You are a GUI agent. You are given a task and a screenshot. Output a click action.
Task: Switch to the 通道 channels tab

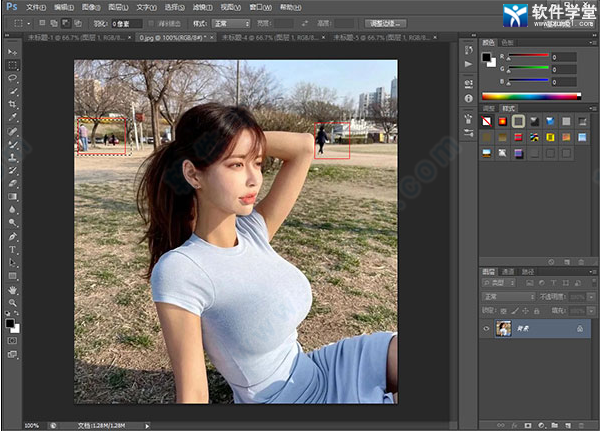pyautogui.click(x=509, y=271)
